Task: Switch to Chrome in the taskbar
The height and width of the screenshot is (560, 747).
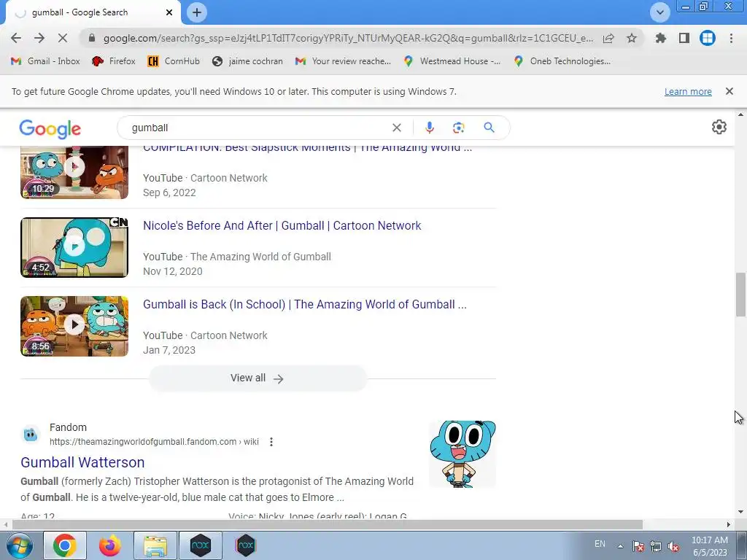Action: 65,545
